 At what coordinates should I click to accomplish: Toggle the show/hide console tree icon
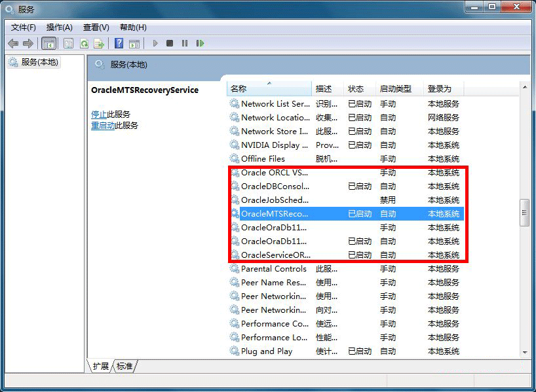pos(49,43)
